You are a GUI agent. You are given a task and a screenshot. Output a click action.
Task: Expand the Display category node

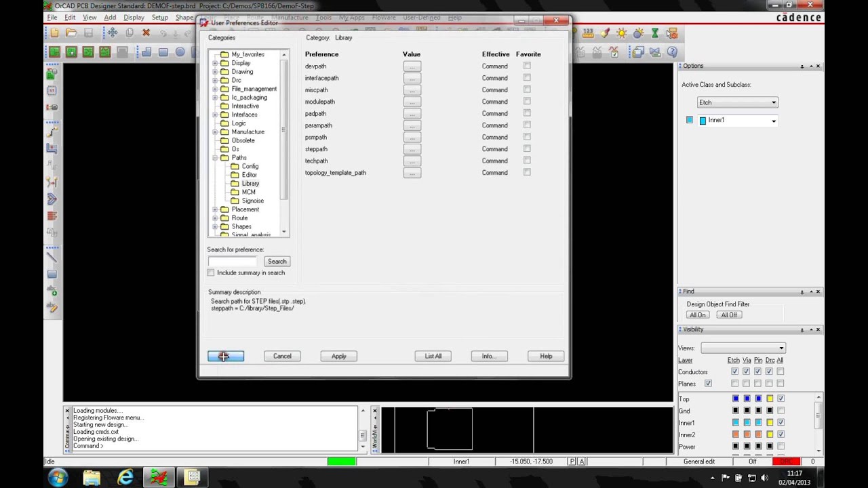tap(215, 63)
